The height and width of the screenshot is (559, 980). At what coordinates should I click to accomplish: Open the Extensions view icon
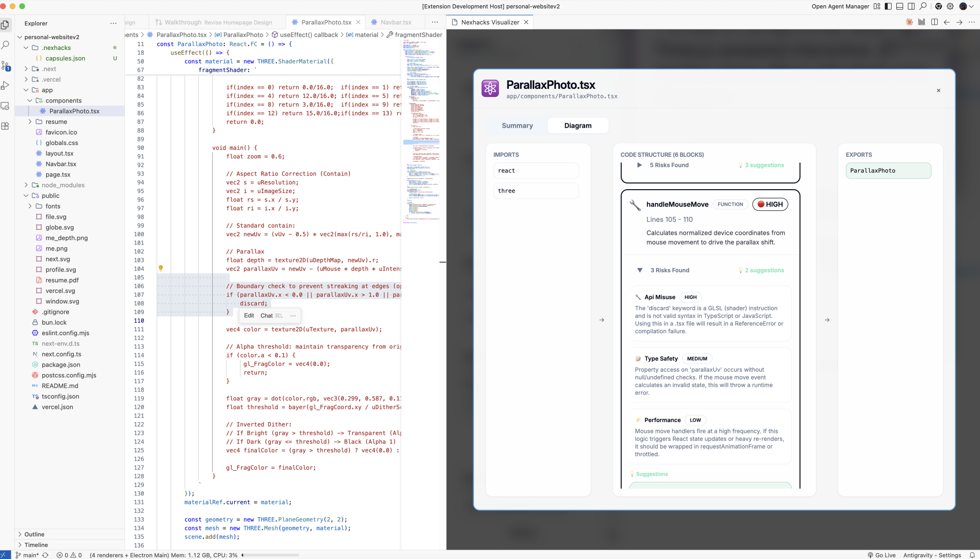coord(6,126)
